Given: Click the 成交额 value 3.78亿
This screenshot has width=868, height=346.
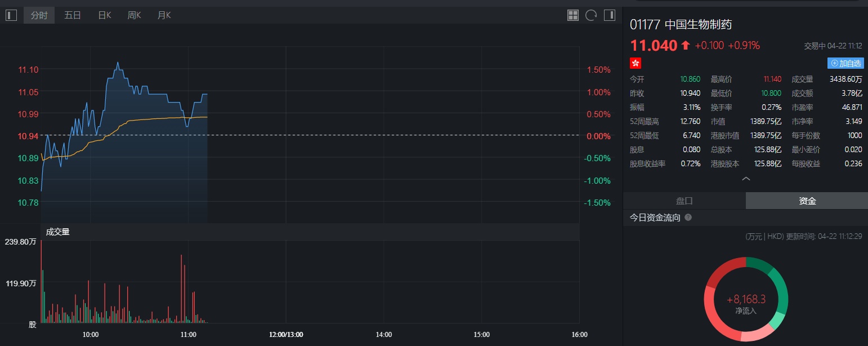Looking at the screenshot, I should pyautogui.click(x=852, y=94).
